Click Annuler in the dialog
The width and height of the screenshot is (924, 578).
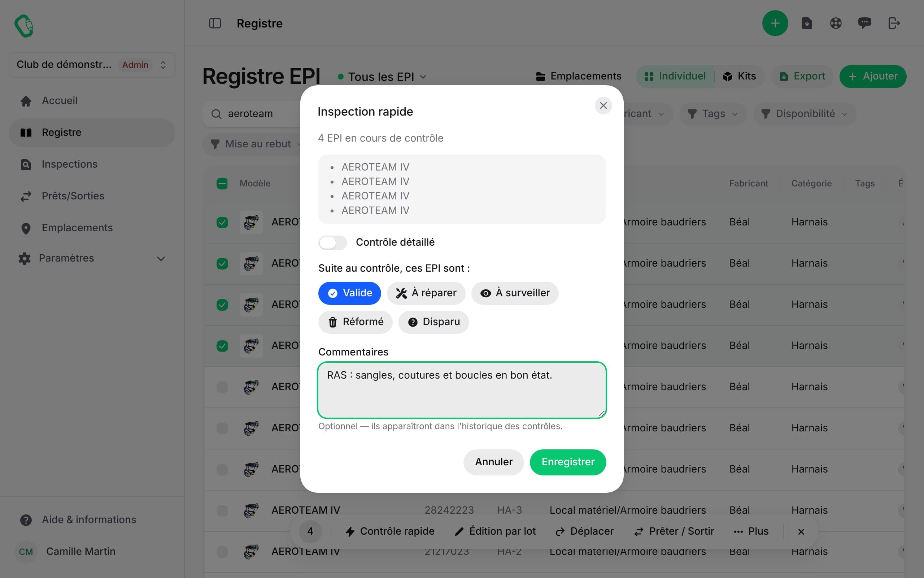click(x=494, y=462)
